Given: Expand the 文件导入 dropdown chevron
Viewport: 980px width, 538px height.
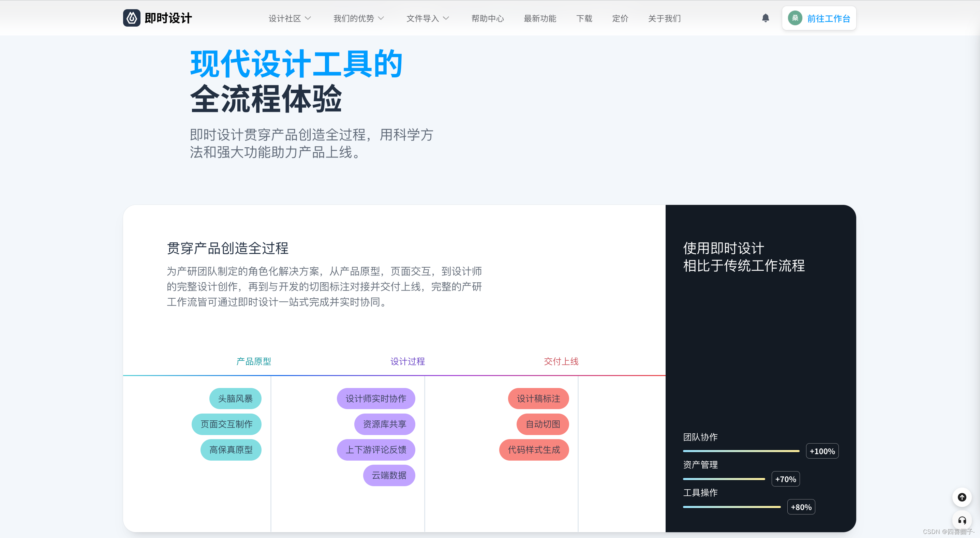Looking at the screenshot, I should (x=446, y=18).
